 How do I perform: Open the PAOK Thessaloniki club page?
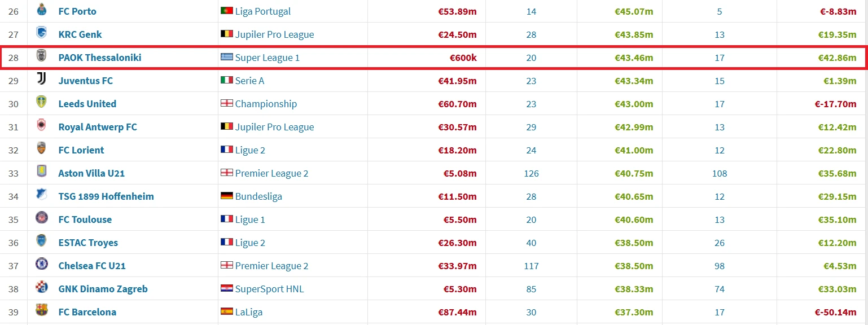[100, 58]
